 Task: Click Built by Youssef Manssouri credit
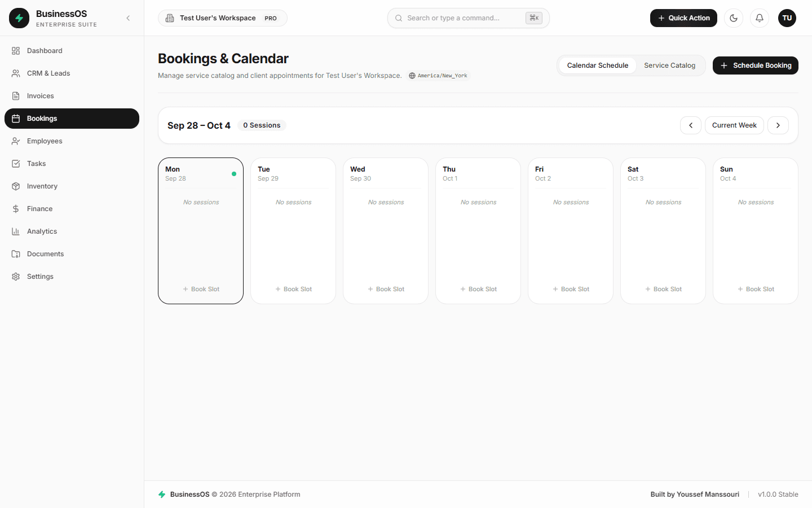pos(695,494)
